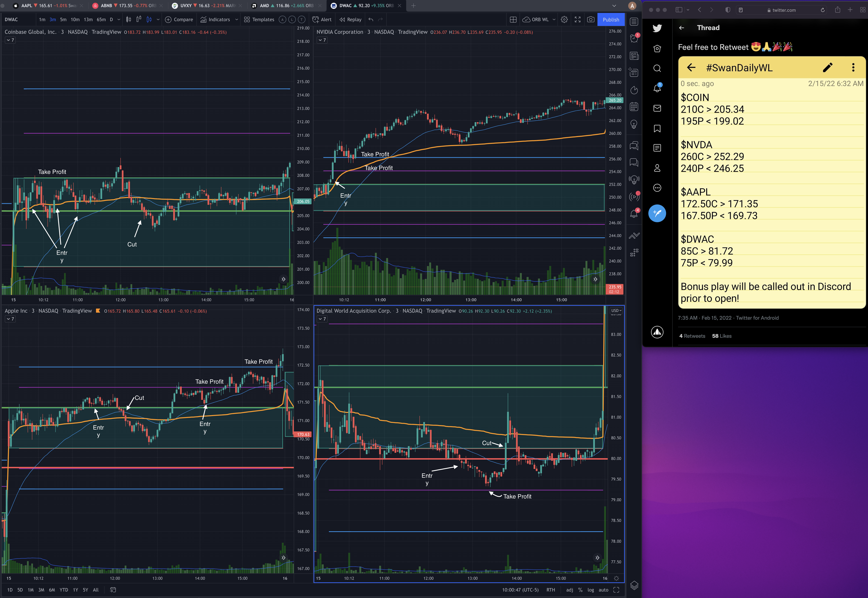Viewport: 868px width, 598px height.
Task: Collapse NVIDIA chart indicator legend
Action: tap(322, 40)
